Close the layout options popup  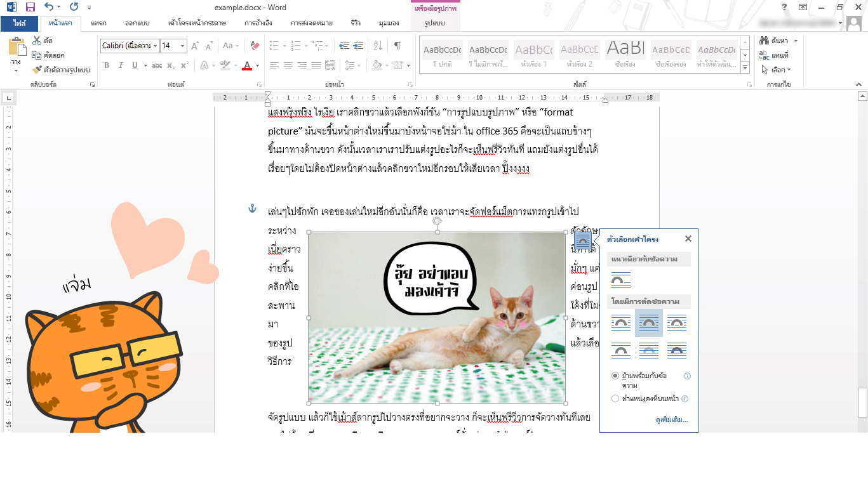688,239
